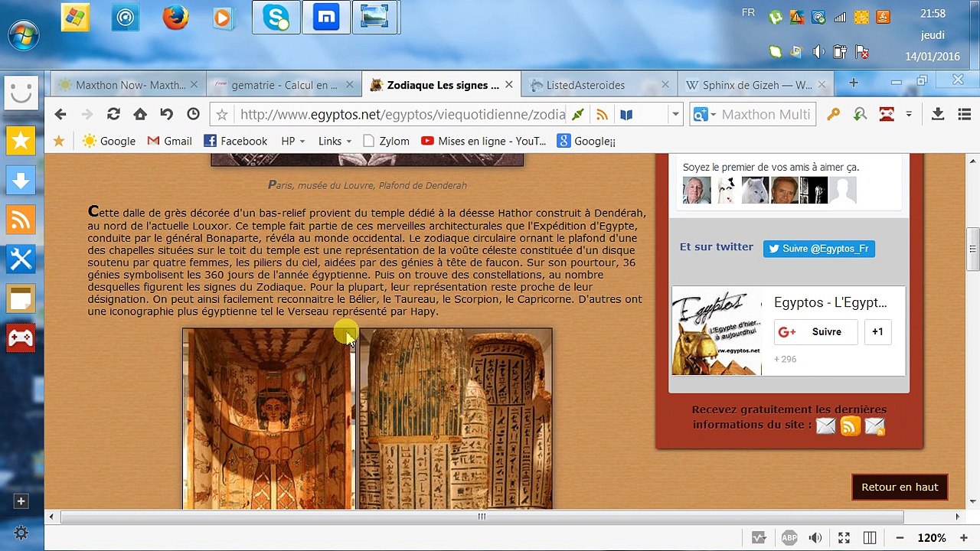The height and width of the screenshot is (551, 980).
Task: Follow @Egyptos_Fr on Twitter
Action: (x=818, y=249)
